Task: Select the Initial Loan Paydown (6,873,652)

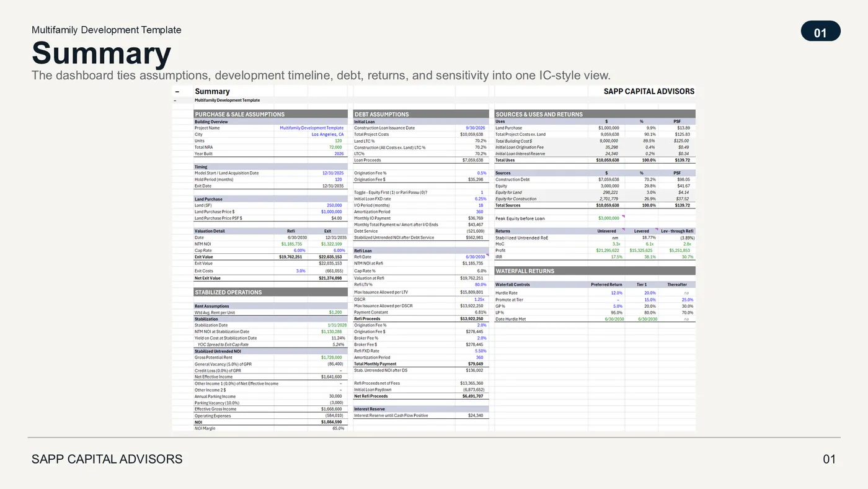Action: coord(473,390)
